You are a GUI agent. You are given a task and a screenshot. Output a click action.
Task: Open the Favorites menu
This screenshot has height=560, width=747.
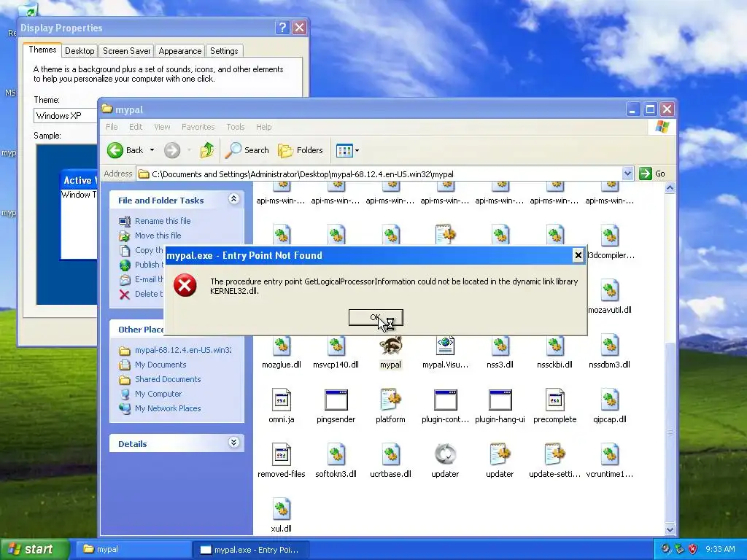click(x=198, y=127)
